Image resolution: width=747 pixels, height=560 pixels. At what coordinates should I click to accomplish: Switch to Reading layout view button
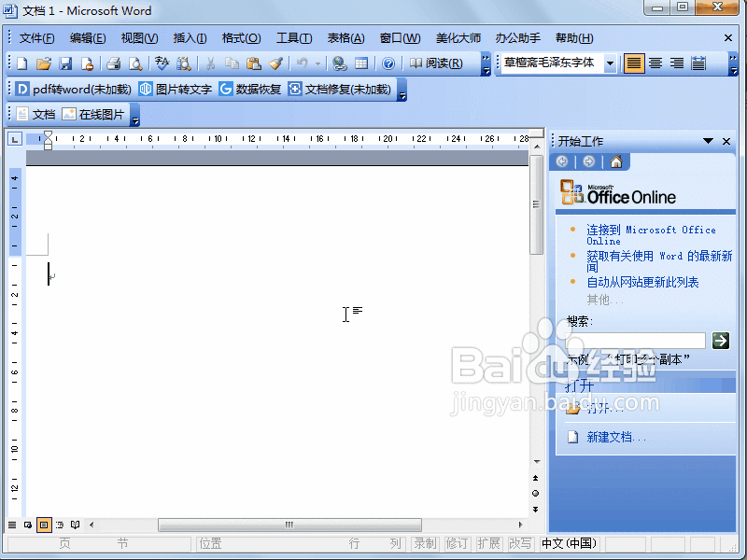pos(76,525)
